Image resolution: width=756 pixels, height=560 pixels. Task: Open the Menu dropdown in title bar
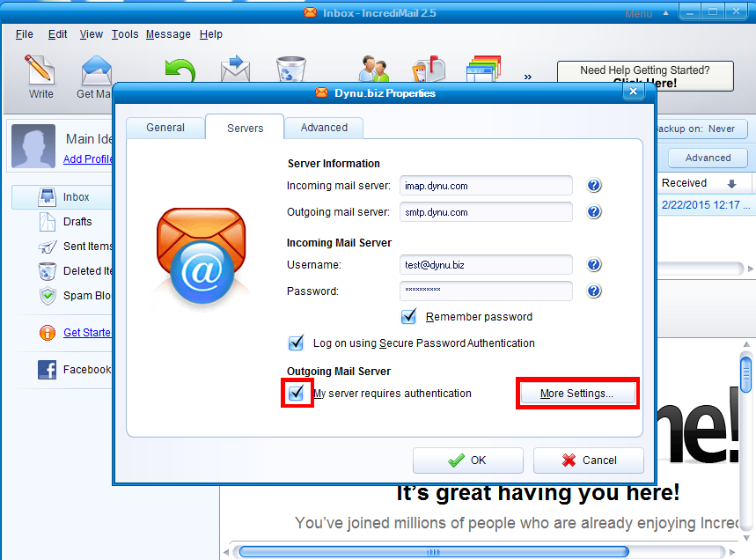[646, 13]
